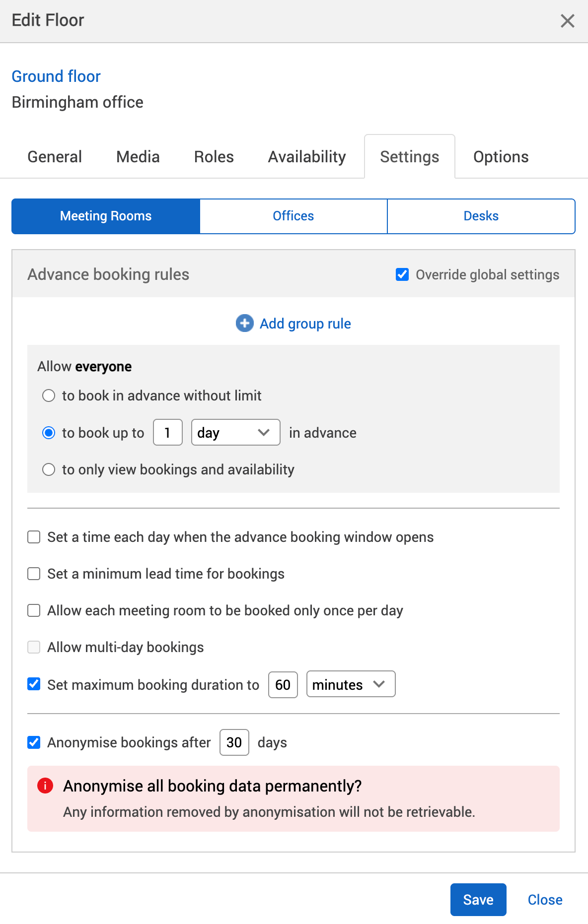Click the 'Advance booking rules' heading
Image resolution: width=588 pixels, height=924 pixels.
[x=108, y=274]
